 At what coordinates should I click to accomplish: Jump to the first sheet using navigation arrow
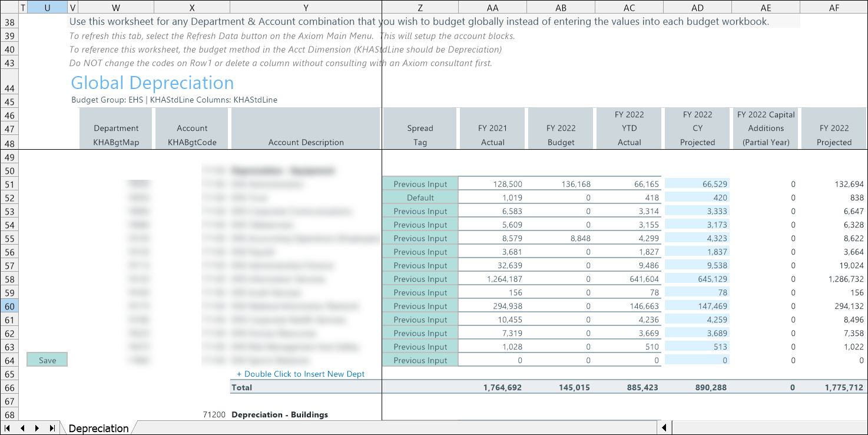[8, 429]
